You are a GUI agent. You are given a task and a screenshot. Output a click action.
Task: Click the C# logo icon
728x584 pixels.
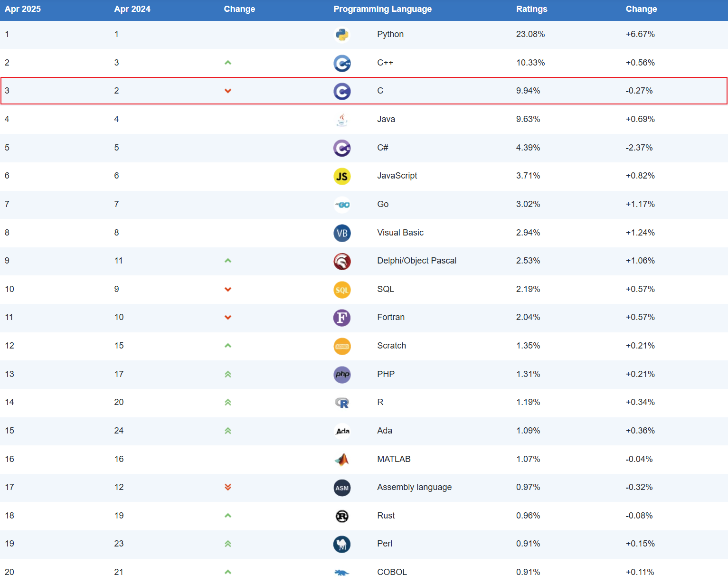click(x=342, y=148)
